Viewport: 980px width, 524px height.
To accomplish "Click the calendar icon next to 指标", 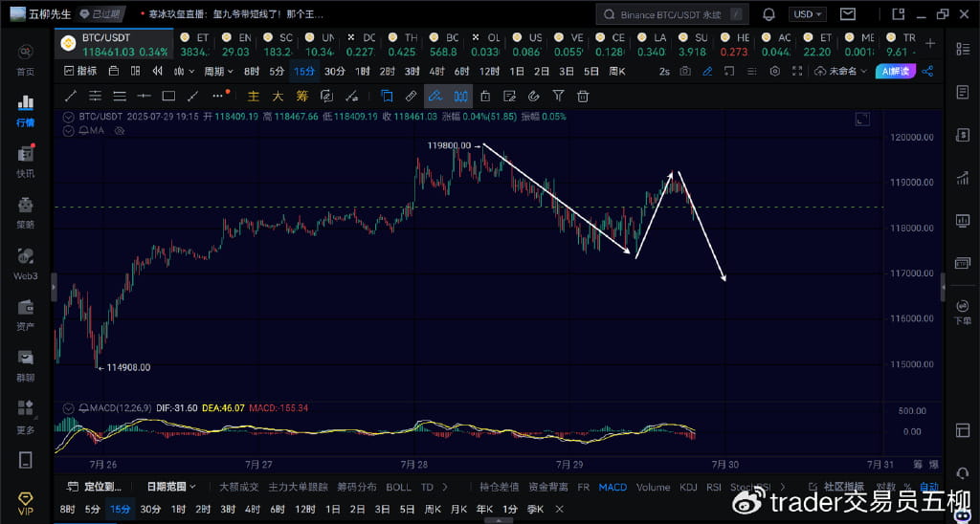I will click(x=113, y=71).
